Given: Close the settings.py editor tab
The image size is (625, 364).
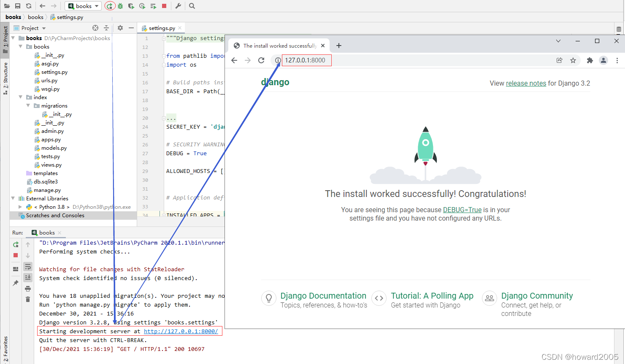Looking at the screenshot, I should 180,28.
